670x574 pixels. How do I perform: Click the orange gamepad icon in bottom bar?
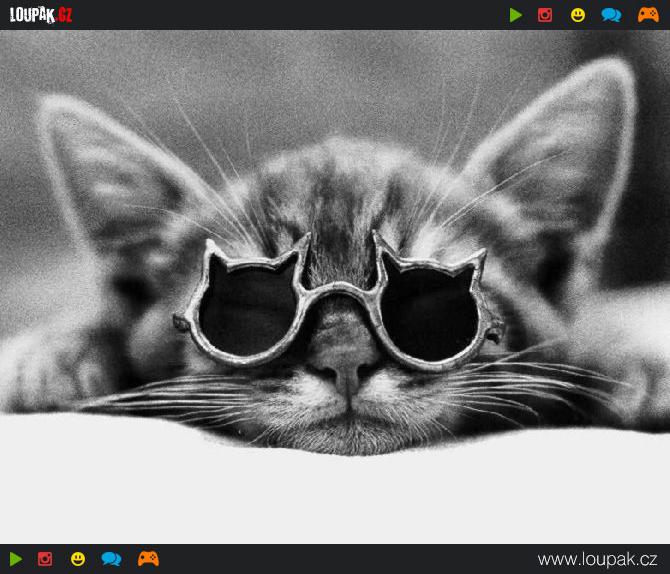click(x=148, y=559)
